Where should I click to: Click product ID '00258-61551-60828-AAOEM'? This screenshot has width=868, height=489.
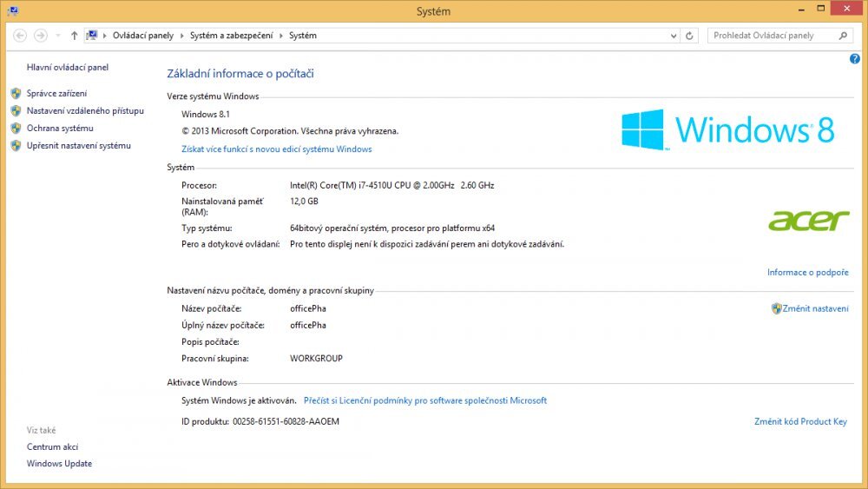tap(286, 421)
